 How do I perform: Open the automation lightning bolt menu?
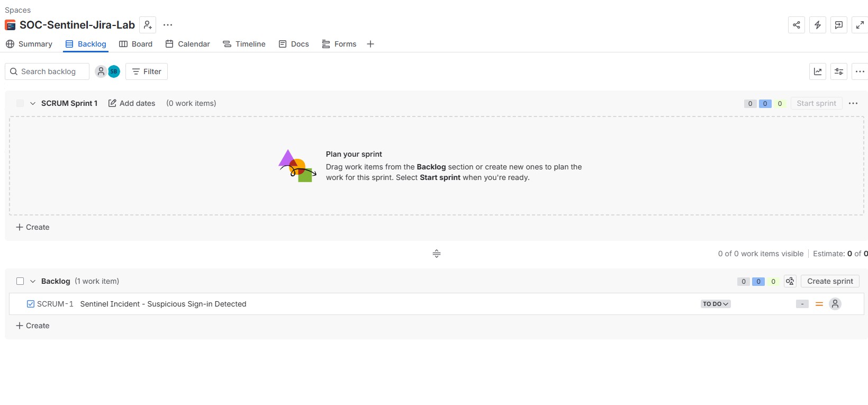click(818, 25)
